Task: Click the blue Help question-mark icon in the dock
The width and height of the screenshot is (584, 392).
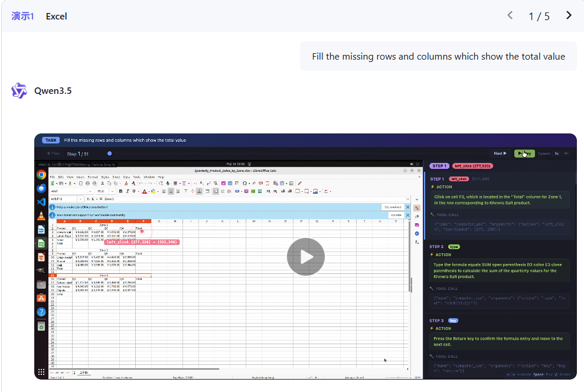Action: (x=41, y=312)
